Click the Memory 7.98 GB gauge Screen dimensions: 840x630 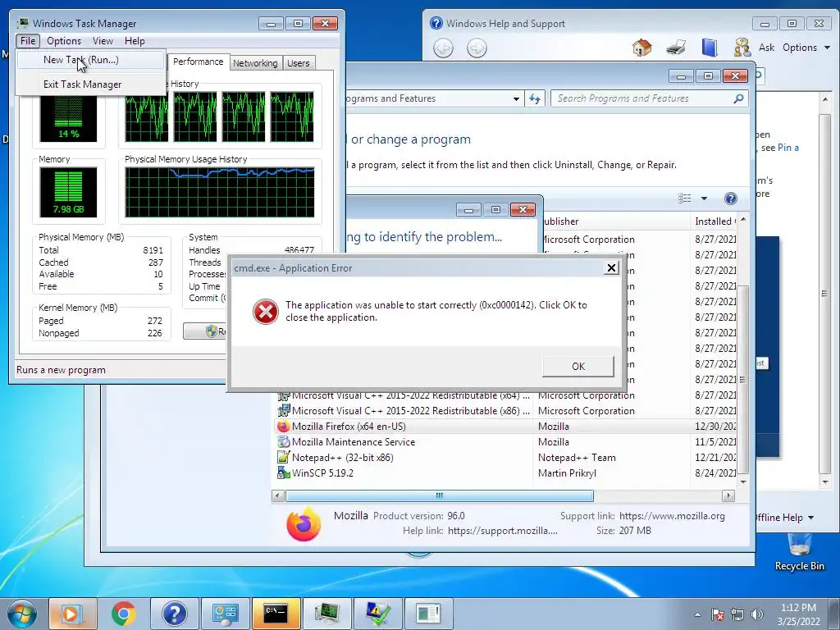(68, 192)
